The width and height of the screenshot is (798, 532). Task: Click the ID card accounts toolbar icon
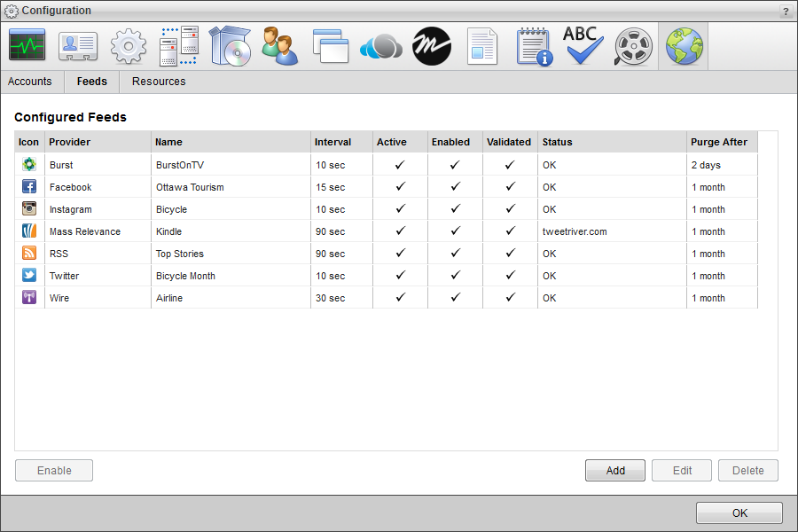77,45
